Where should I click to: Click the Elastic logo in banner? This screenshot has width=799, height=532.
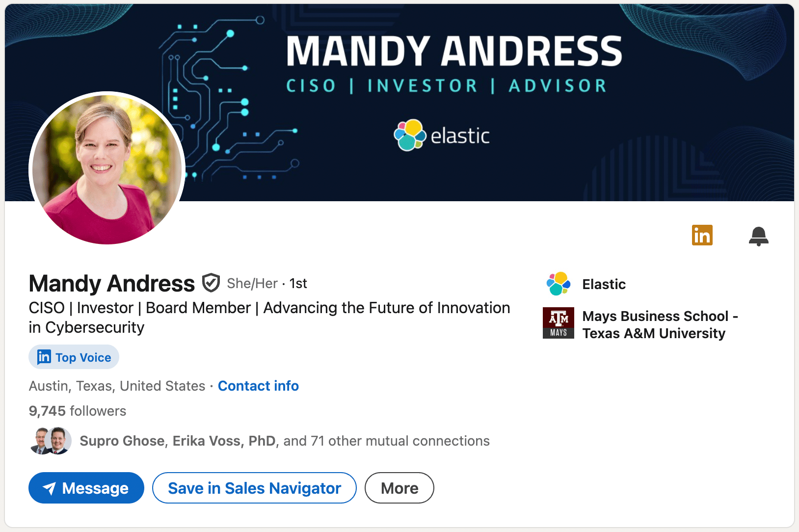442,135
